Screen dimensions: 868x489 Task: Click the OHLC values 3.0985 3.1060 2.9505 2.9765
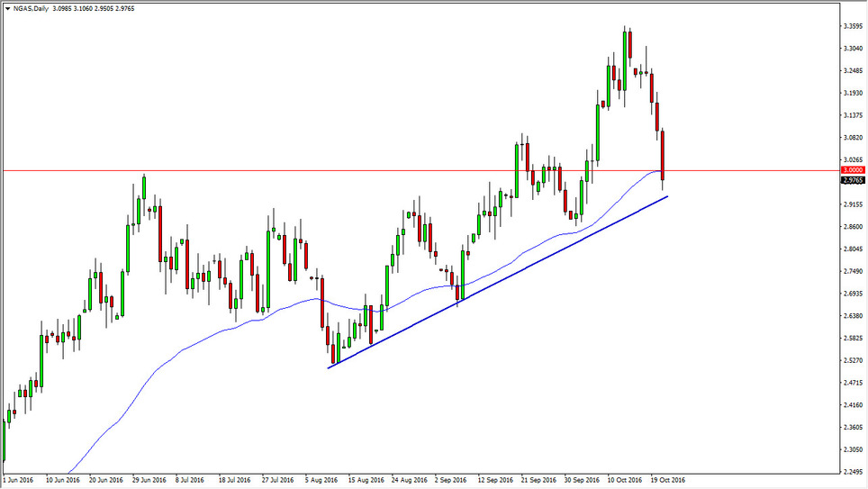click(x=94, y=9)
